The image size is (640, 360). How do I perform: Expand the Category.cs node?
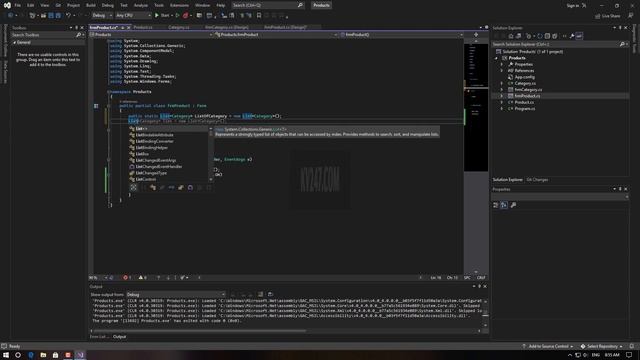pyautogui.click(x=502, y=83)
